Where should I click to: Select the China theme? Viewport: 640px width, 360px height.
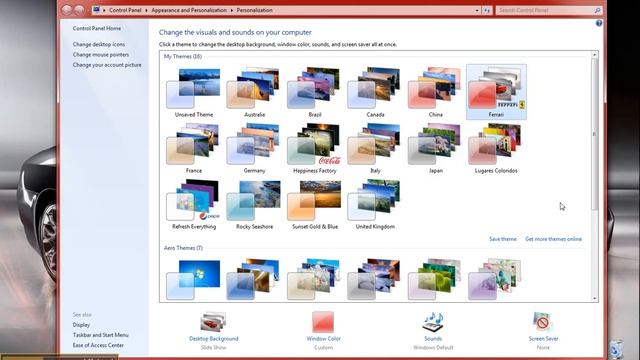(435, 93)
